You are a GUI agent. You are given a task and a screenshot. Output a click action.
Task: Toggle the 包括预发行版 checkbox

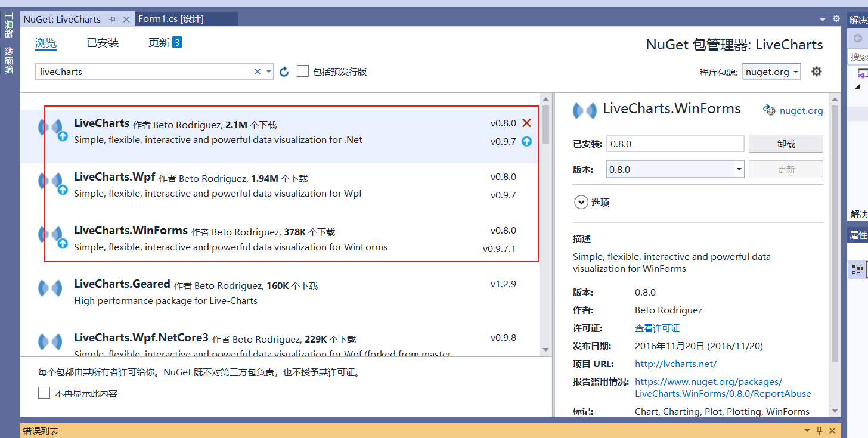pos(303,72)
